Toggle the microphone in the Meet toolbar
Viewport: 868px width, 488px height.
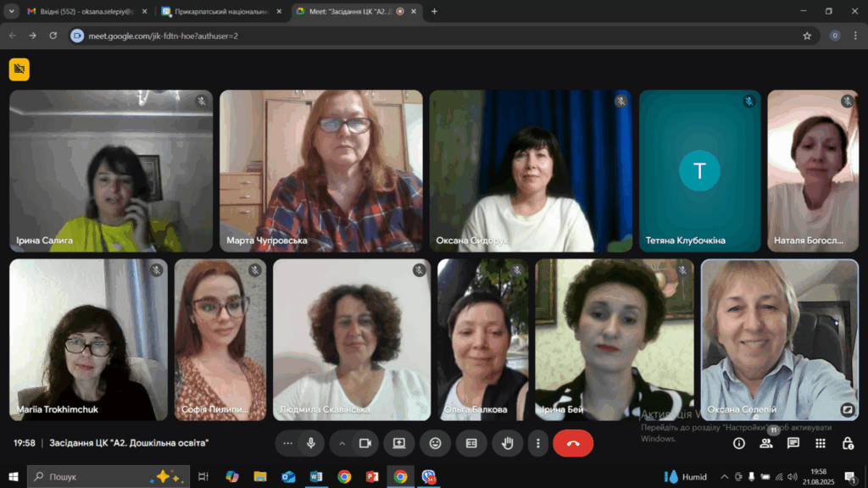click(311, 443)
